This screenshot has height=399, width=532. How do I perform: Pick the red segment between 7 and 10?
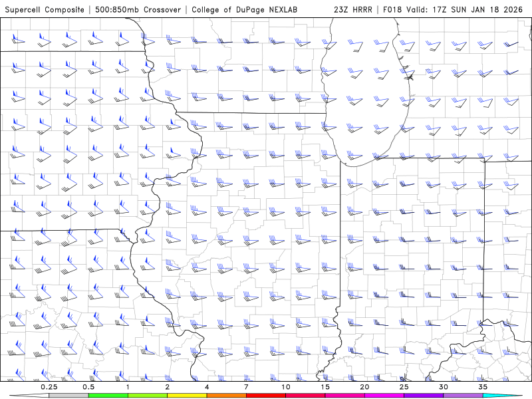pyautogui.click(x=265, y=396)
